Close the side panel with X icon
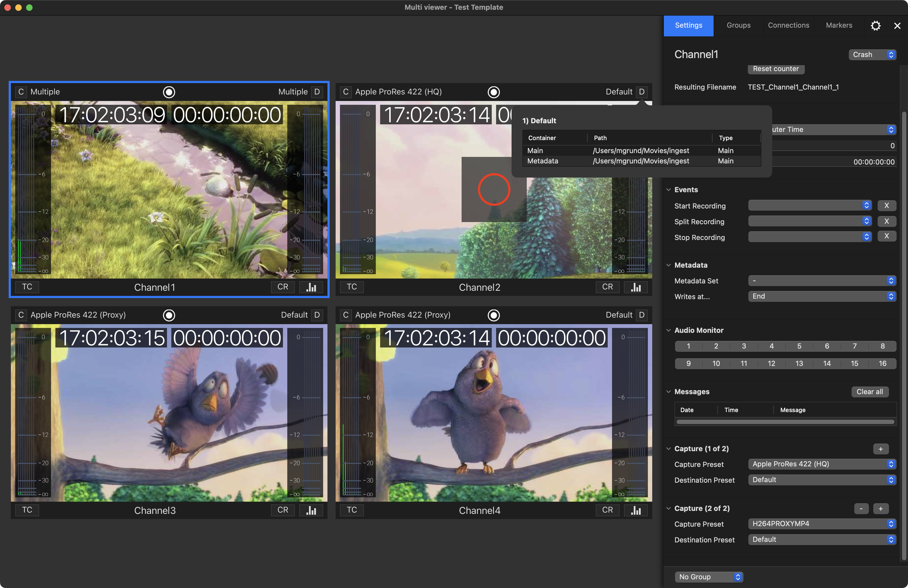This screenshot has width=908, height=588. (897, 26)
